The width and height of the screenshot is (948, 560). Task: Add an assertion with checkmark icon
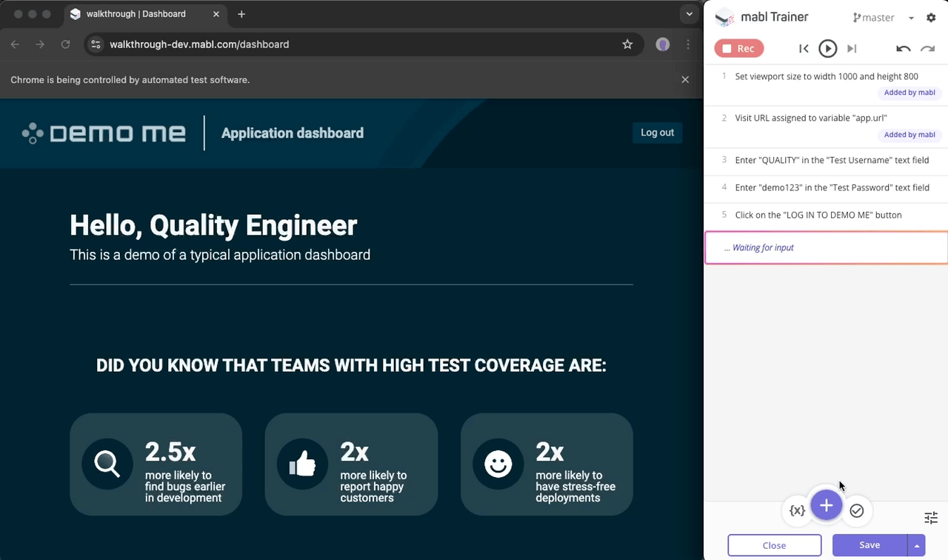(x=856, y=510)
